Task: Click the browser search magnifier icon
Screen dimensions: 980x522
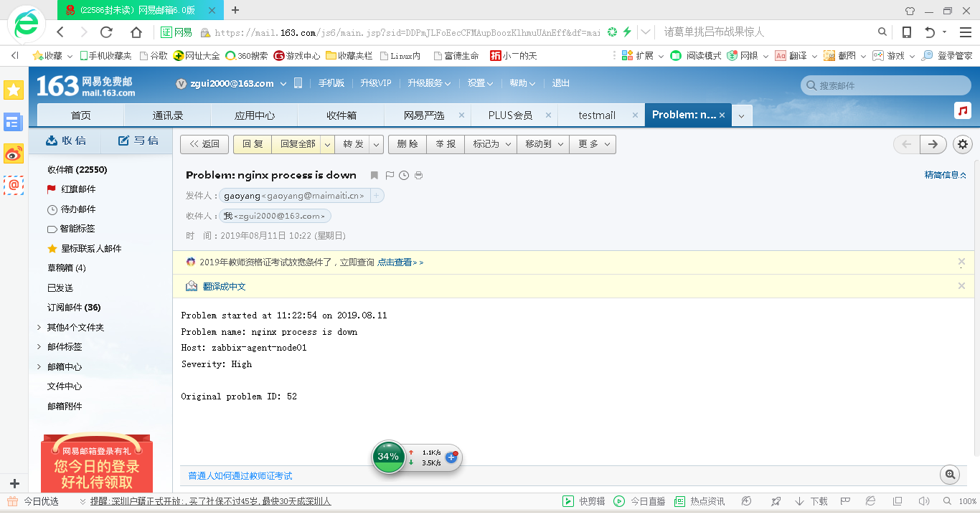Action: click(x=882, y=32)
